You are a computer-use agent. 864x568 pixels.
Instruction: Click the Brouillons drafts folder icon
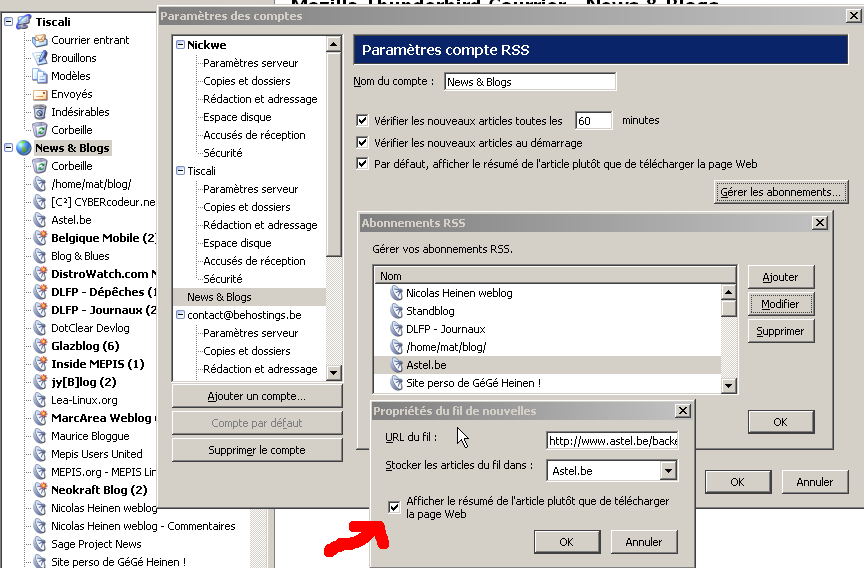(x=40, y=58)
